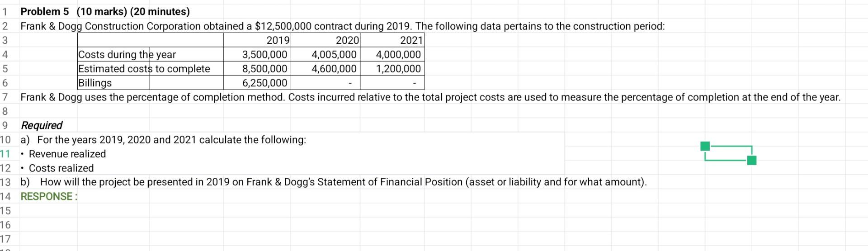Click row header number 3
868x251 pixels.
(x=5, y=40)
